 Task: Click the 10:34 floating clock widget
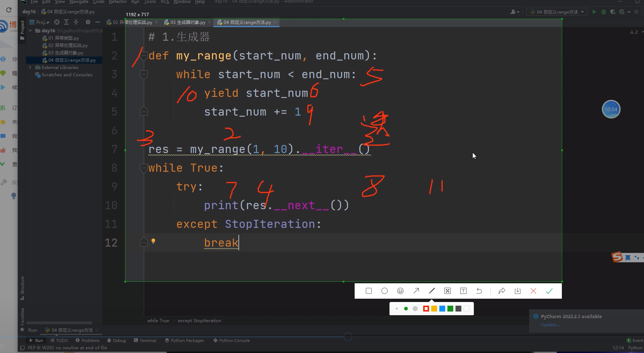point(611,109)
